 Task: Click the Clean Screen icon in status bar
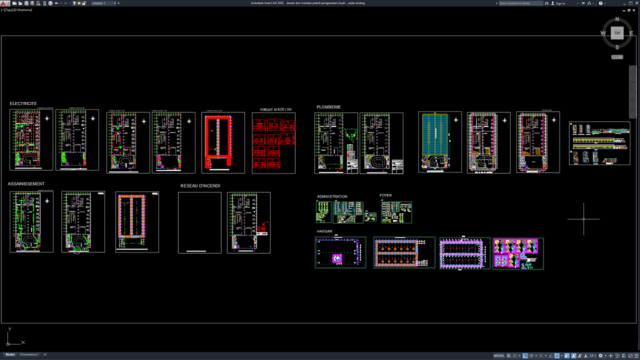pyautogui.click(x=630, y=356)
